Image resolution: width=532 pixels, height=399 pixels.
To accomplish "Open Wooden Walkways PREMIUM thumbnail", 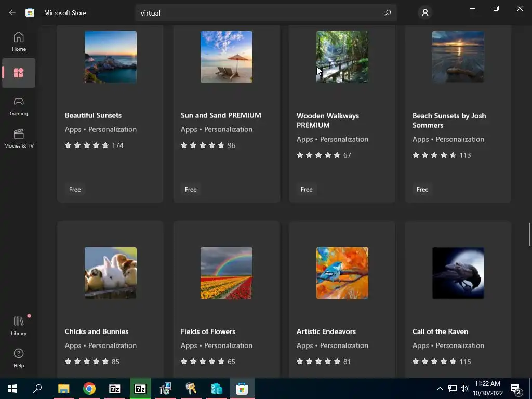I will coord(342,57).
